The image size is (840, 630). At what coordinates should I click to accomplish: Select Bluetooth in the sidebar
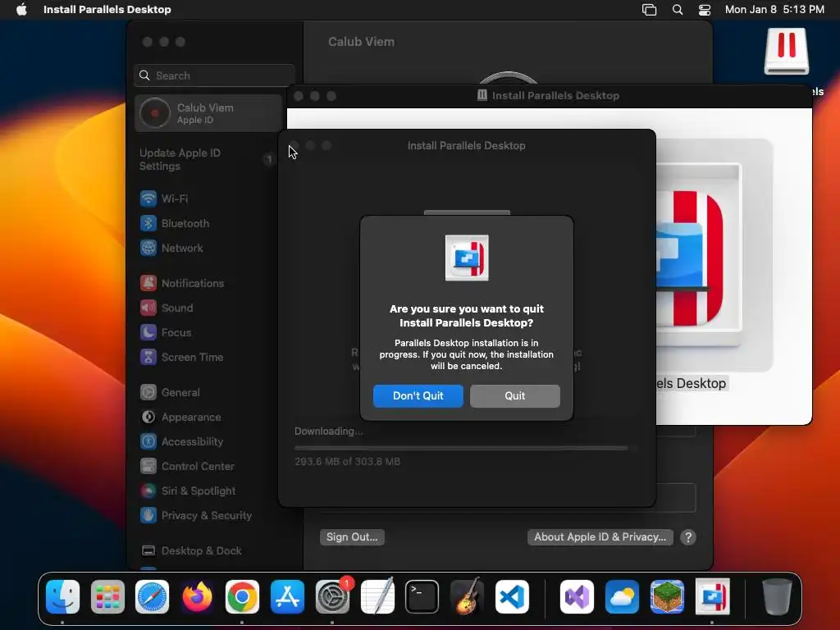(175, 223)
